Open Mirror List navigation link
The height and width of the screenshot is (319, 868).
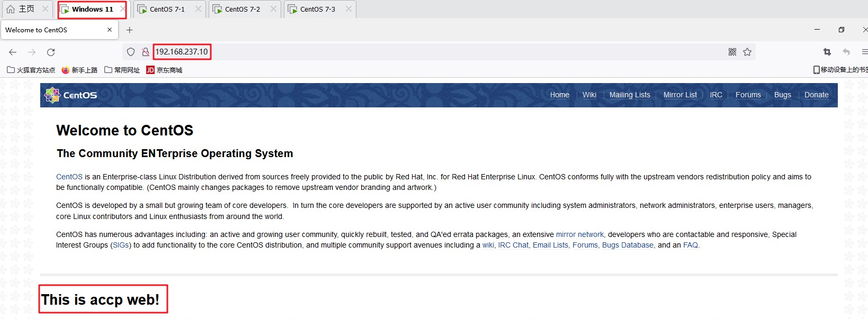(680, 95)
